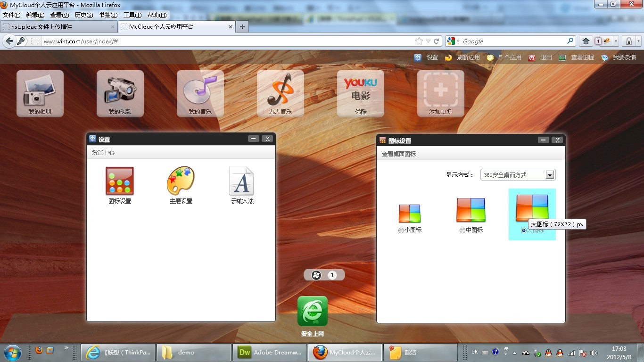This screenshot has width=644, height=362.
Task: Select the 大图标 radio button
Action: click(524, 230)
